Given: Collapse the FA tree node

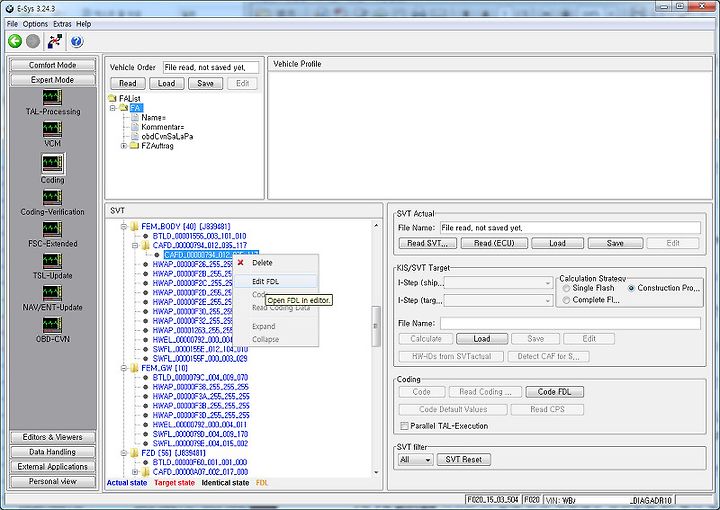Looking at the screenshot, I should [112, 108].
